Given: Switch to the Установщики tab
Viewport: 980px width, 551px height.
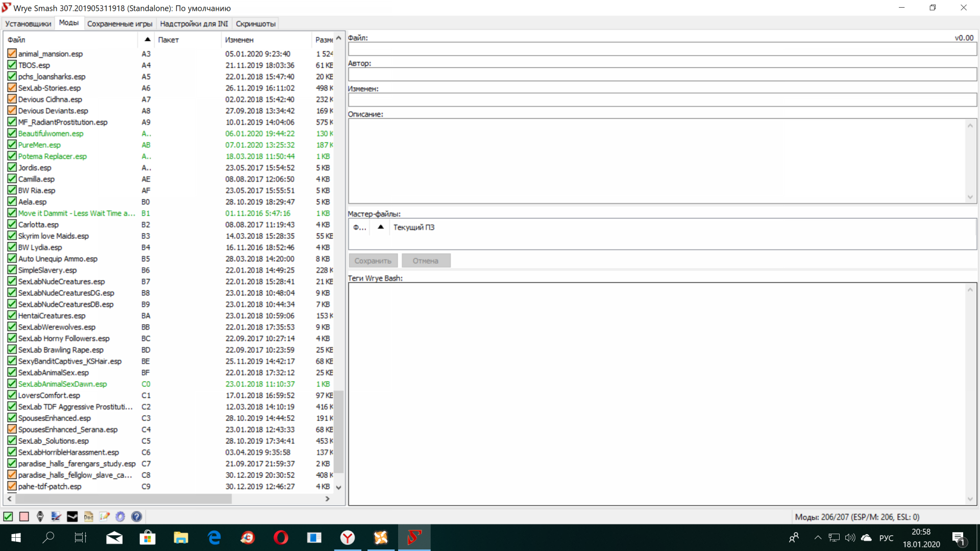Looking at the screenshot, I should pyautogui.click(x=28, y=23).
